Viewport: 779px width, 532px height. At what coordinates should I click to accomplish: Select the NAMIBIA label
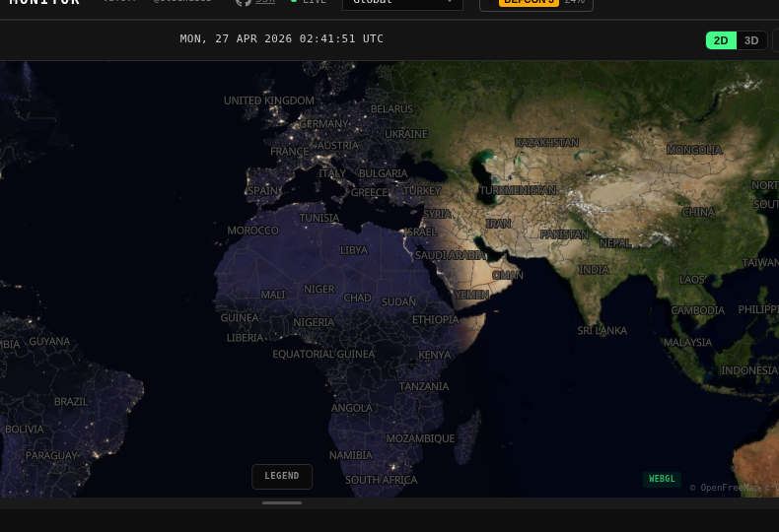pos(351,455)
